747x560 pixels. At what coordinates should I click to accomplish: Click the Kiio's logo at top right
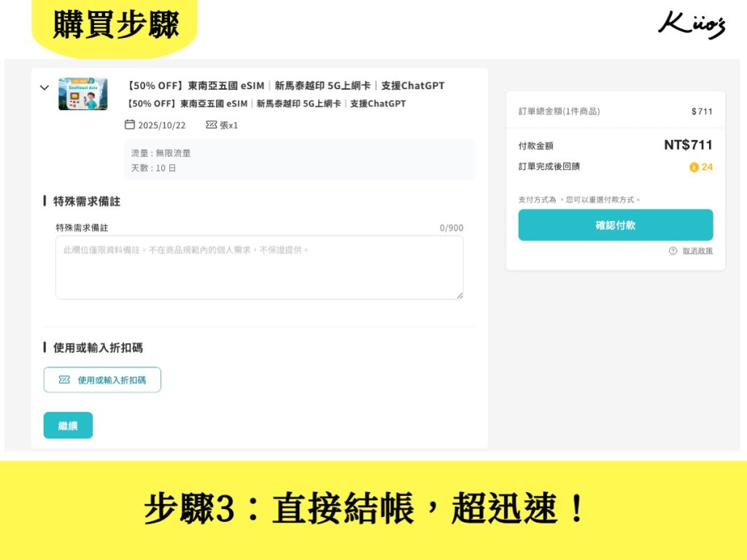pyautogui.click(x=691, y=25)
